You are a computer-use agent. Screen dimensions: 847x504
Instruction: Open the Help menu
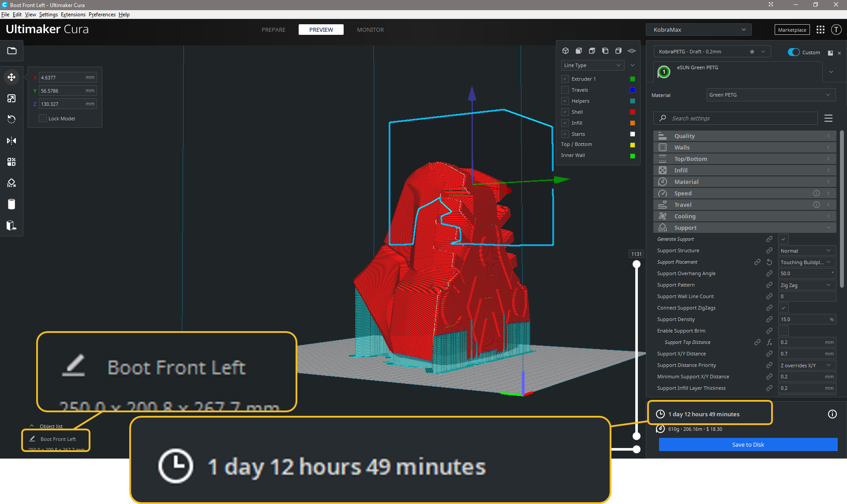pyautogui.click(x=124, y=15)
